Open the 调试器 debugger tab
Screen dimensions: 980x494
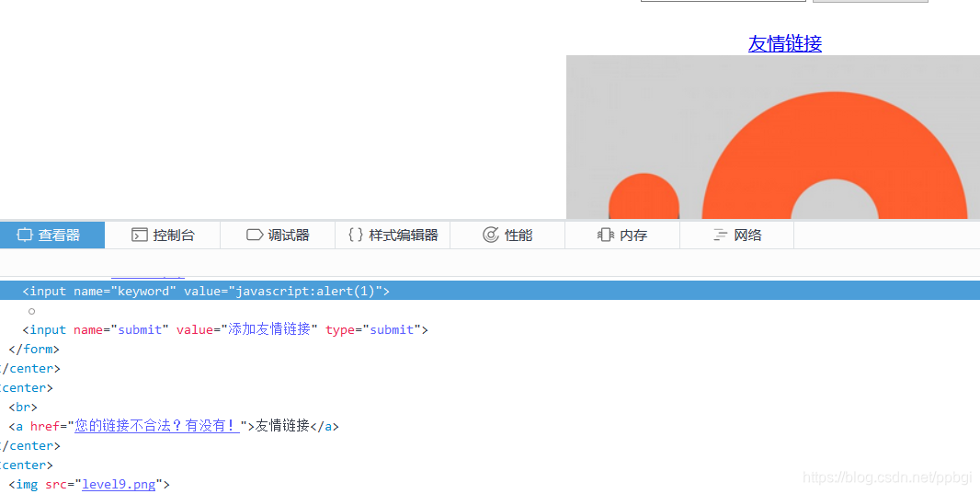click(x=278, y=236)
